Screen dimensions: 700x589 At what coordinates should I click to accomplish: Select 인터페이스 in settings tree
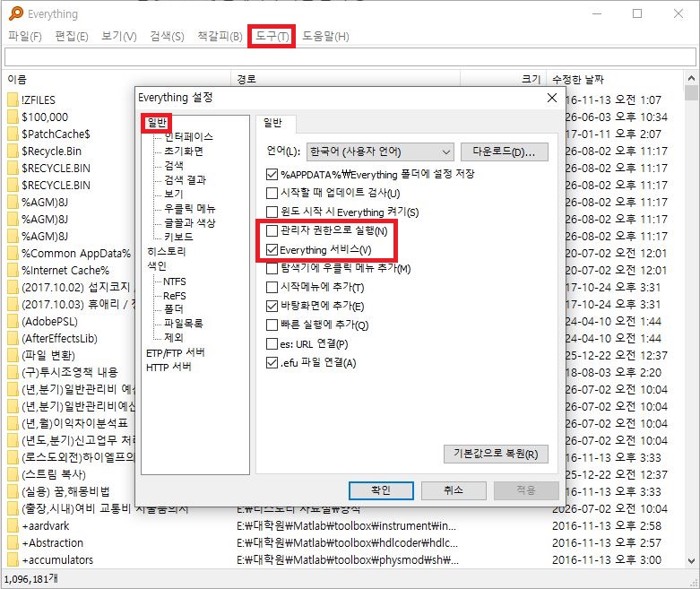[188, 136]
